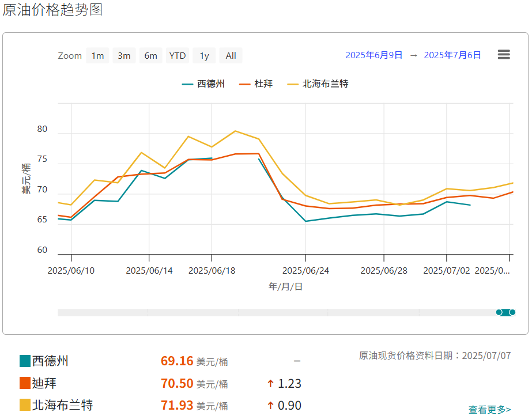The width and height of the screenshot is (532, 416).
Task: Set zoom range to 6m
Action: [150, 56]
